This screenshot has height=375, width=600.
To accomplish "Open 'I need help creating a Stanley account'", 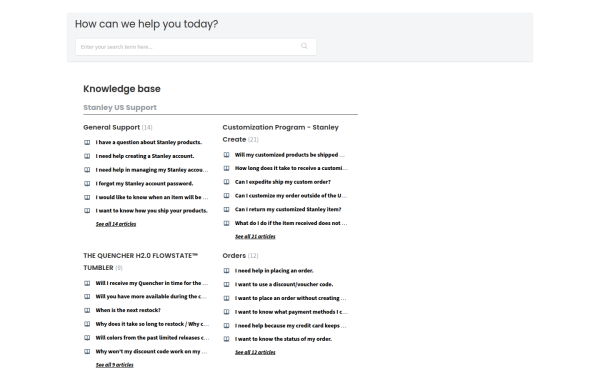I will coord(145,156).
